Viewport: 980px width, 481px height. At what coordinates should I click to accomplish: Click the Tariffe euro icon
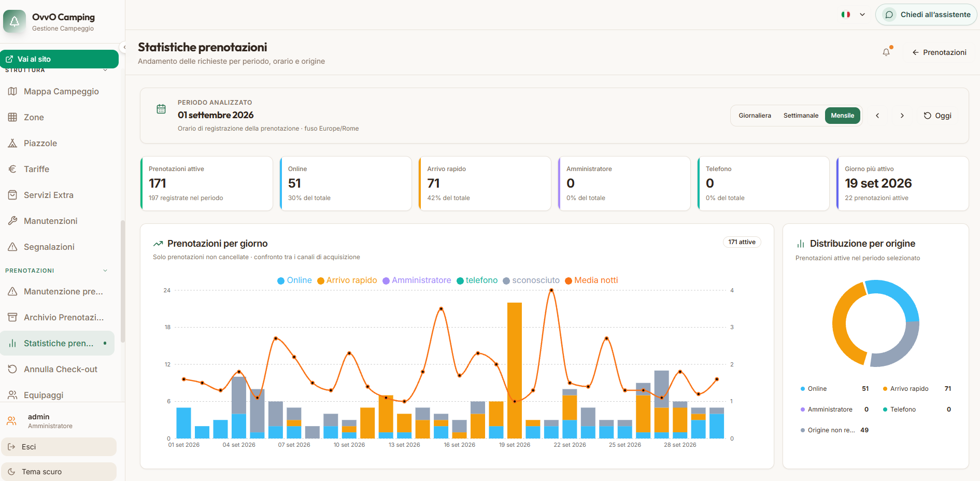coord(12,169)
